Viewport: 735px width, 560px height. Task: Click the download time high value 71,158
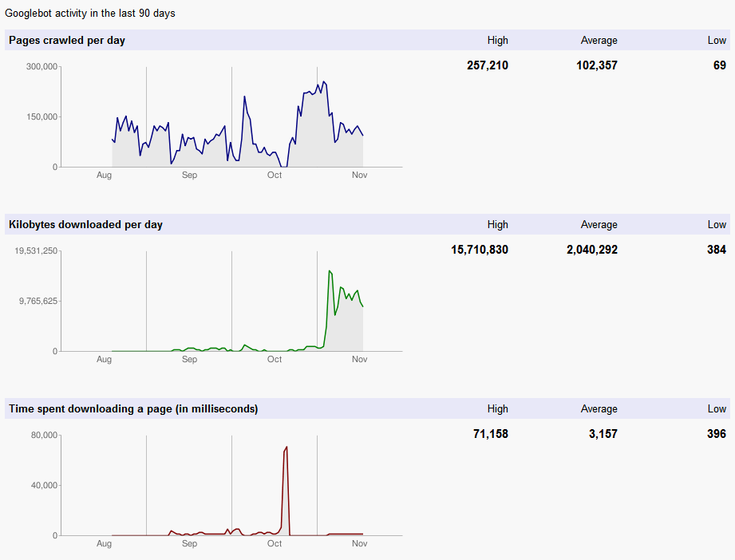[490, 434]
